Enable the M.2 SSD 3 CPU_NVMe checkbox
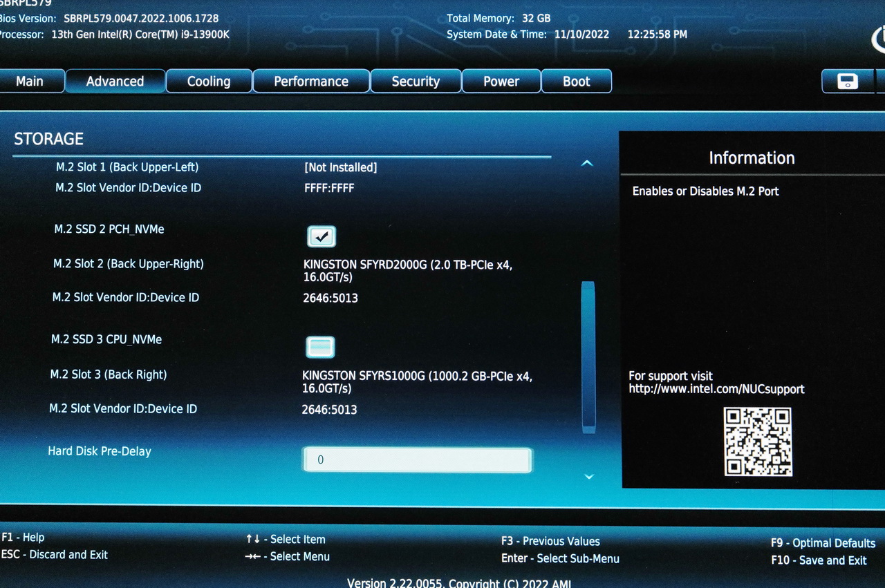This screenshot has height=588, width=885. 320,347
